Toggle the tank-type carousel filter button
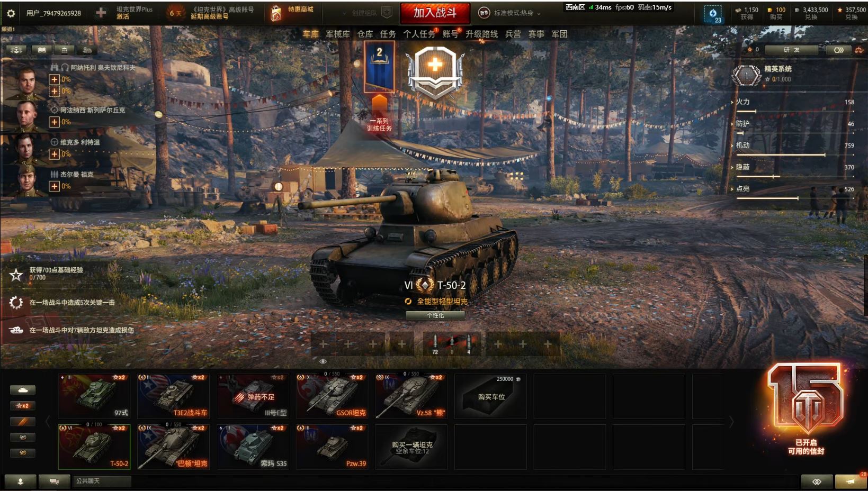This screenshot has width=868, height=491. (23, 390)
